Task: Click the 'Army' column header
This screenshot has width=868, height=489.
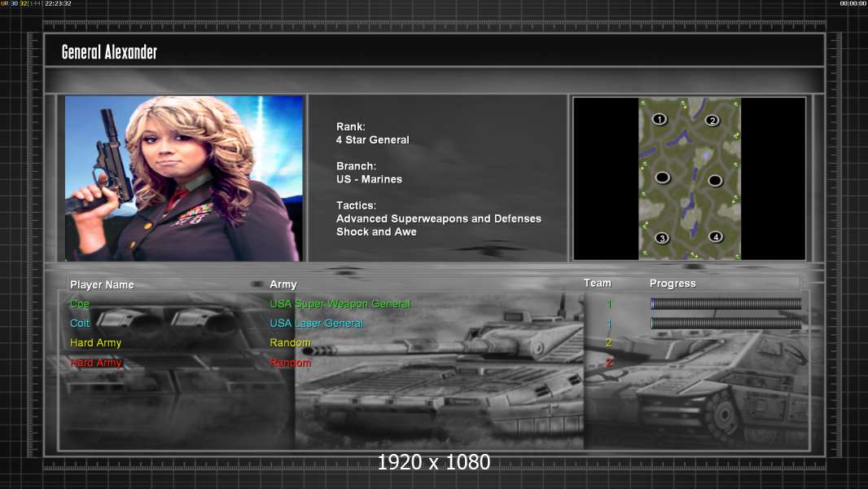Action: pos(283,284)
